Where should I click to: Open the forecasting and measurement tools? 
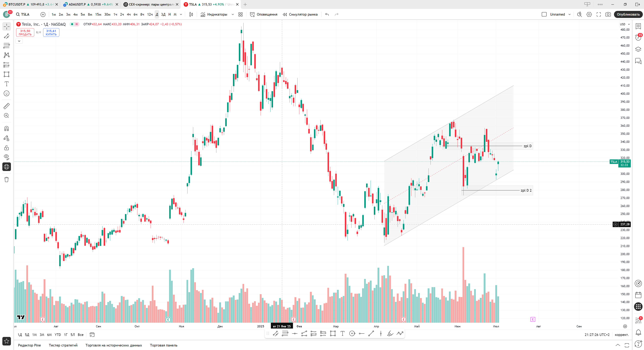tap(7, 65)
